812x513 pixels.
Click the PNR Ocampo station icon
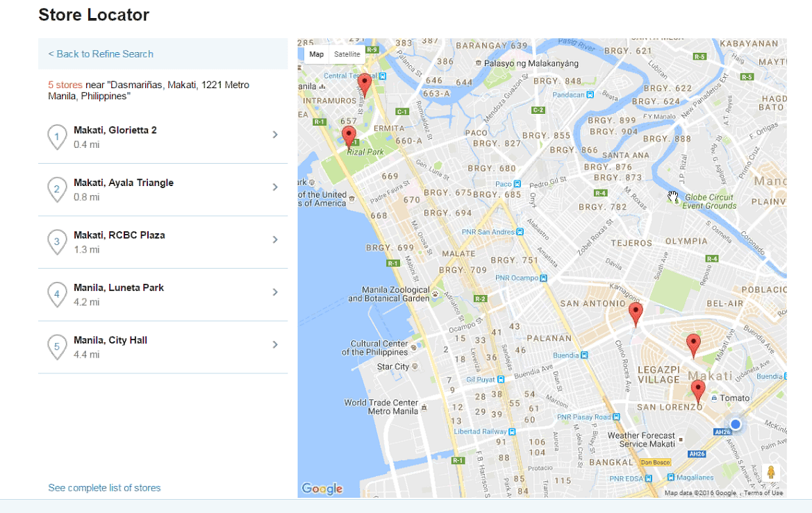pos(543,278)
